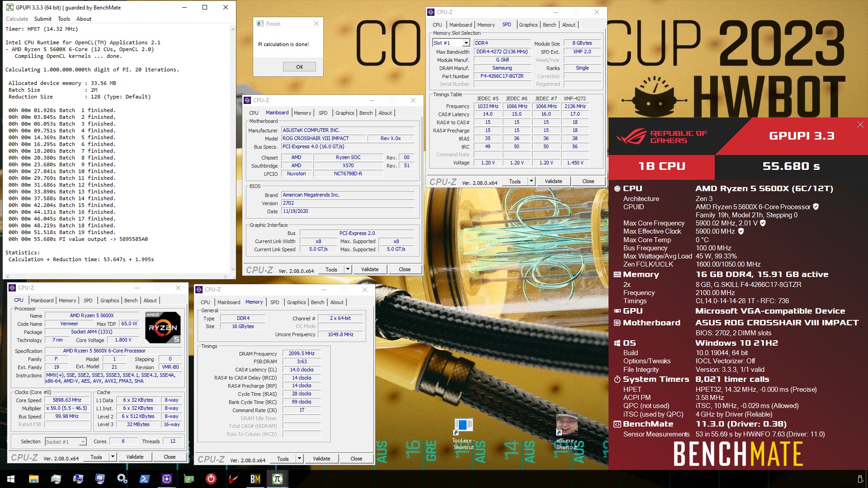Expand the Tools arrow in CPU-Z SPD window

point(531,181)
